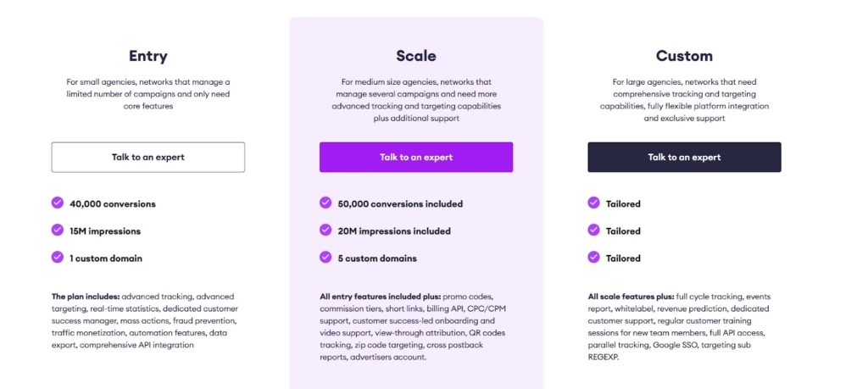Select the Custom plan heading

click(684, 56)
